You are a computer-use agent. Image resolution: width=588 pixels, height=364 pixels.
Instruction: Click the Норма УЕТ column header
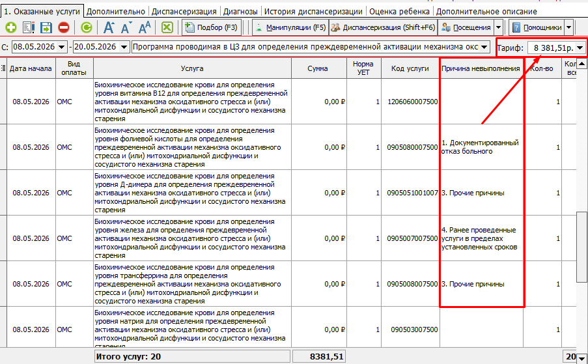tap(363, 68)
